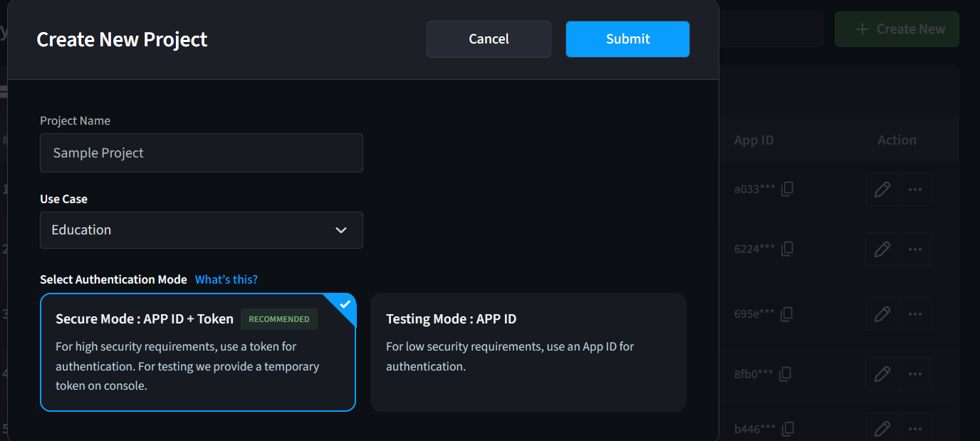This screenshot has height=441, width=980.
Task: Click the a033*** App ID text
Action: (754, 190)
